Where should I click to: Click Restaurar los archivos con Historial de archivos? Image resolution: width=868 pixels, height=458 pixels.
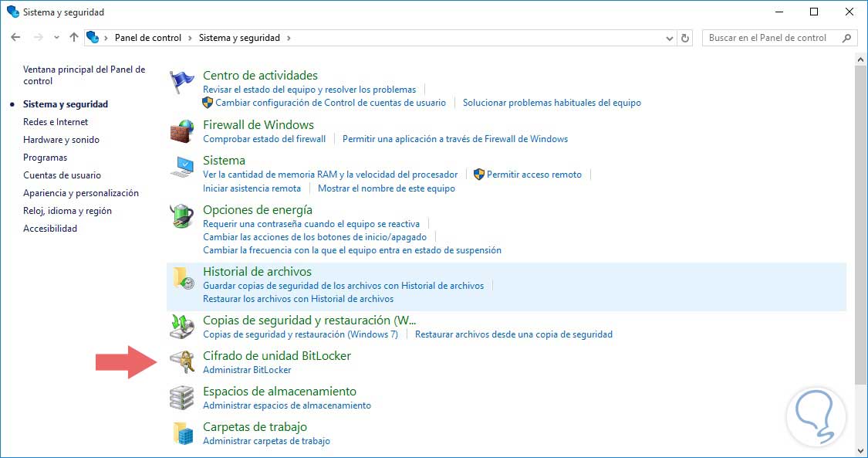coord(298,298)
